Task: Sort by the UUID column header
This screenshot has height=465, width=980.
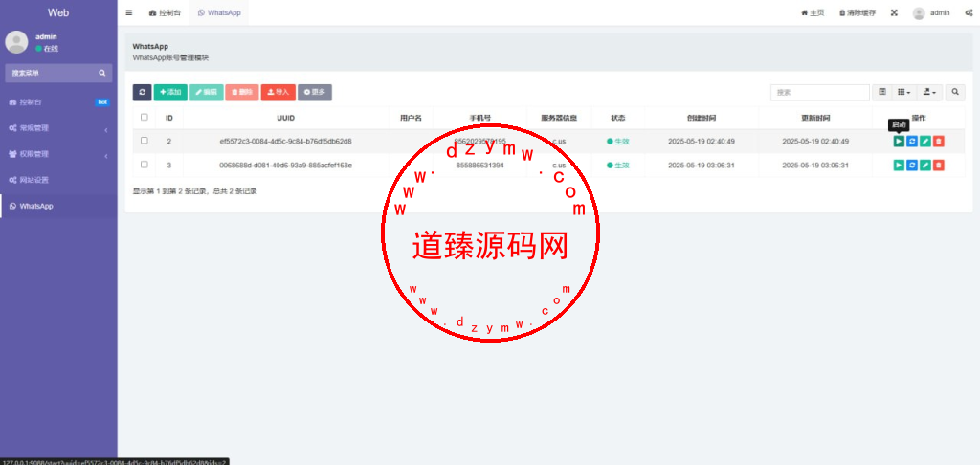Action: tap(285, 118)
